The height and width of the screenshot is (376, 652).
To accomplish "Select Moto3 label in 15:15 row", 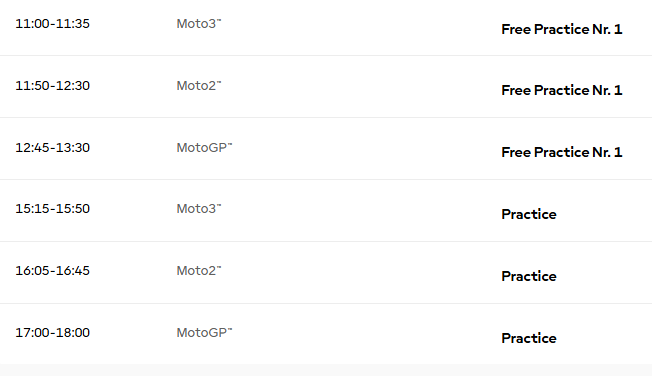I will click(199, 208).
